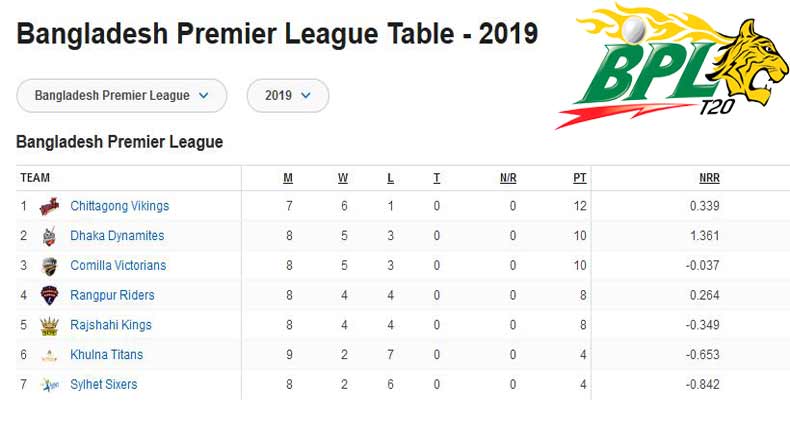This screenshot has height=425, width=790.
Task: Click the Khulna Titans team logo icon
Action: 49,356
